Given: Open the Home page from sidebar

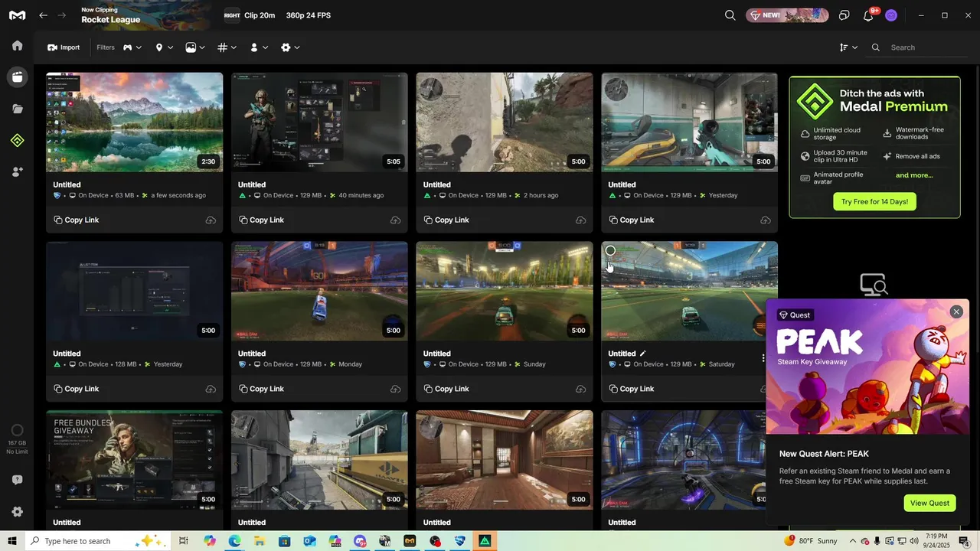Looking at the screenshot, I should tap(17, 45).
